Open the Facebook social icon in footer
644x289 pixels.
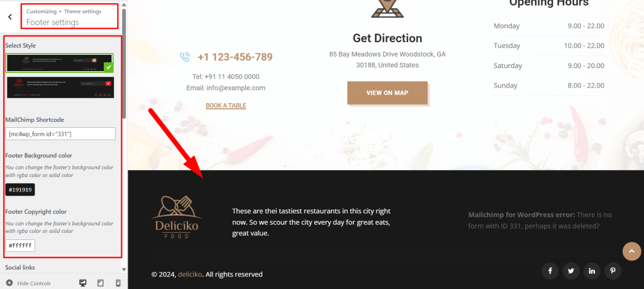tap(550, 271)
